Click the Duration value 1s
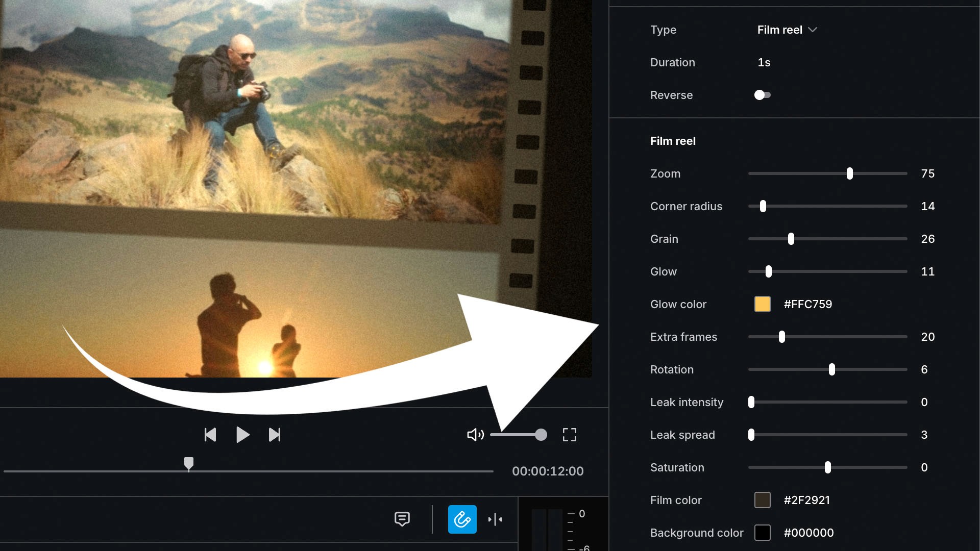Screen dimensions: 980x551 click(764, 62)
